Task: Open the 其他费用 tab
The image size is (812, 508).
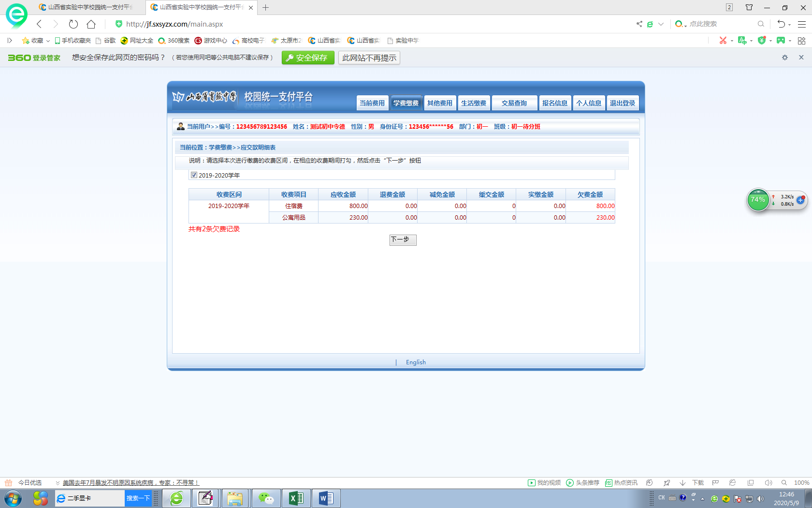Action: pos(440,103)
